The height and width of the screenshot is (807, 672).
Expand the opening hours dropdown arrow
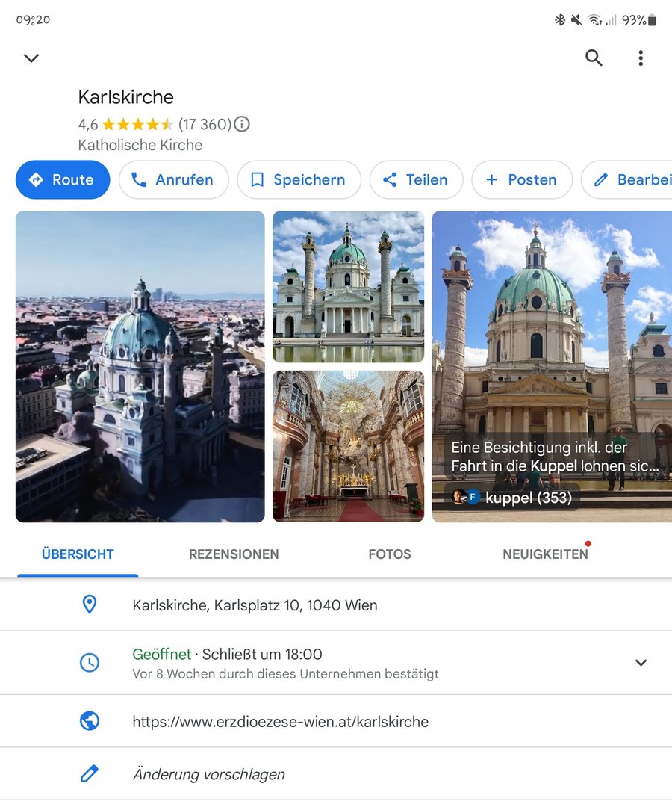641,663
